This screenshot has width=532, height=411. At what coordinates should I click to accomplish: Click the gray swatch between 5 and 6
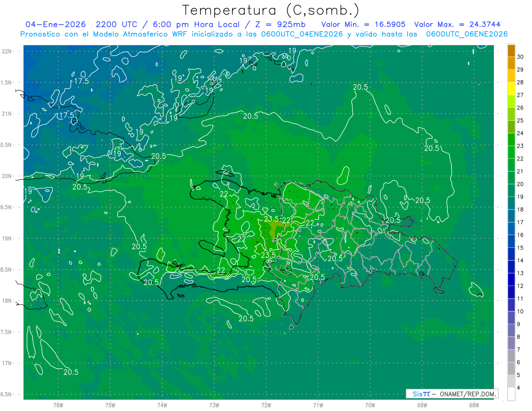pyautogui.click(x=511, y=368)
